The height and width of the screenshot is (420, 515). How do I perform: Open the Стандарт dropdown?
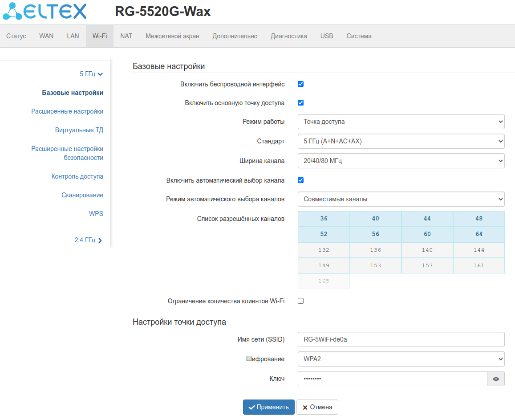(x=401, y=142)
